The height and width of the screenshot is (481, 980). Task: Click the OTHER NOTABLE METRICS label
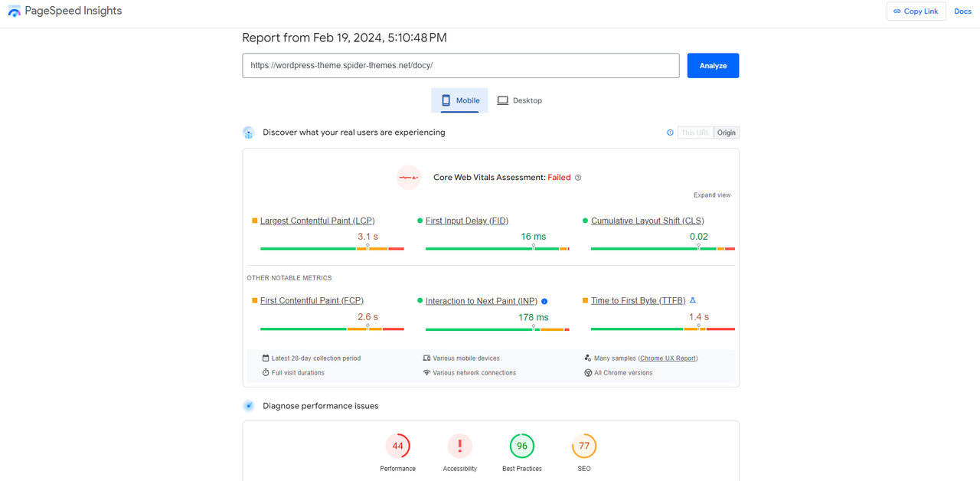click(289, 278)
